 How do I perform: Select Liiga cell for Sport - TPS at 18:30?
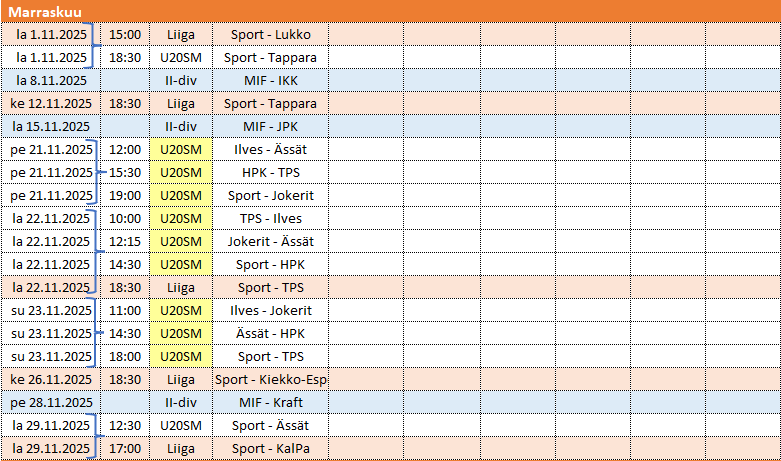click(x=181, y=287)
